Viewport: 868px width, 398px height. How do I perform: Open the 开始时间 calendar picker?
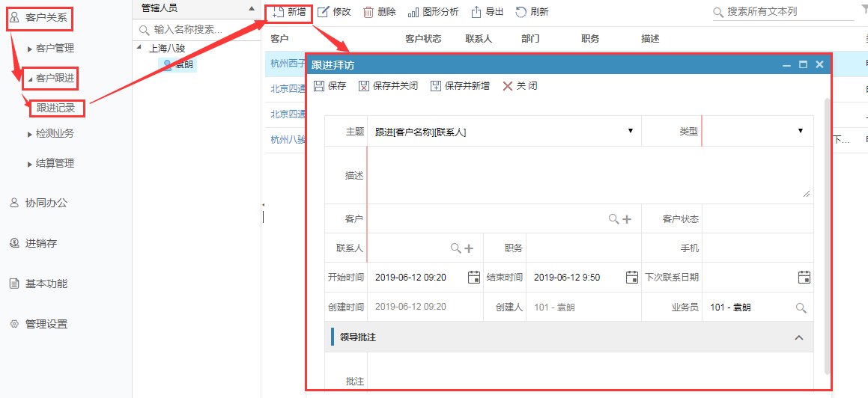tap(473, 278)
